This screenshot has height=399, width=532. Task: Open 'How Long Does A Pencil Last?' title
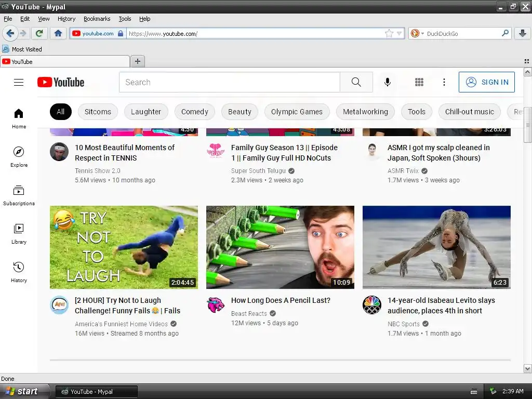(x=281, y=300)
